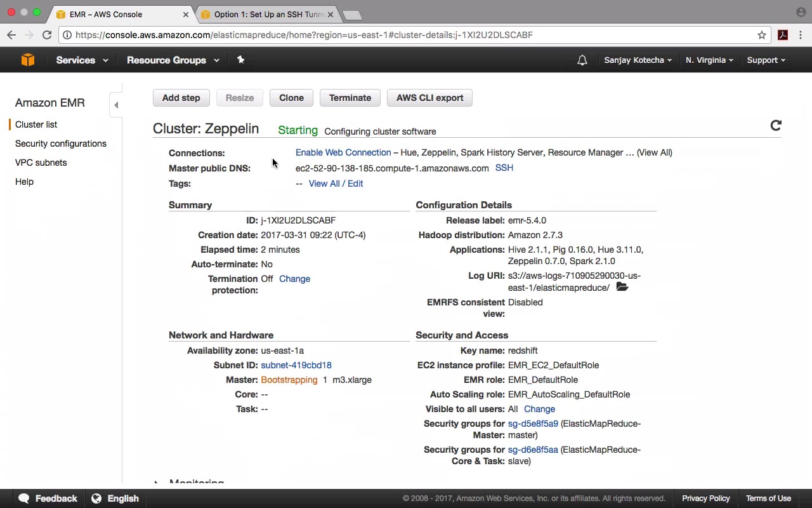Click the Starting cluster status text
Viewport: 812px width, 508px height.
coord(298,130)
